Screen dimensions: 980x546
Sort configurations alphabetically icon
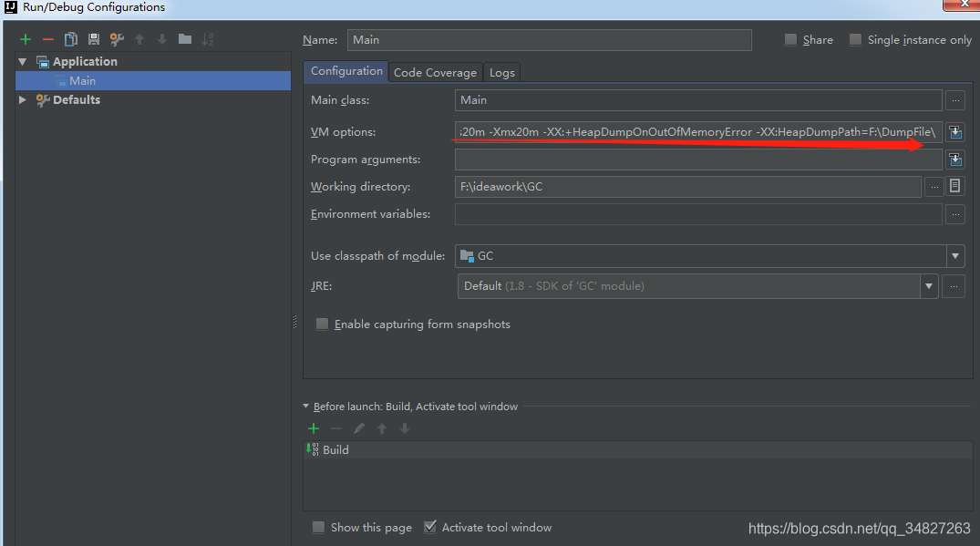[x=208, y=39]
